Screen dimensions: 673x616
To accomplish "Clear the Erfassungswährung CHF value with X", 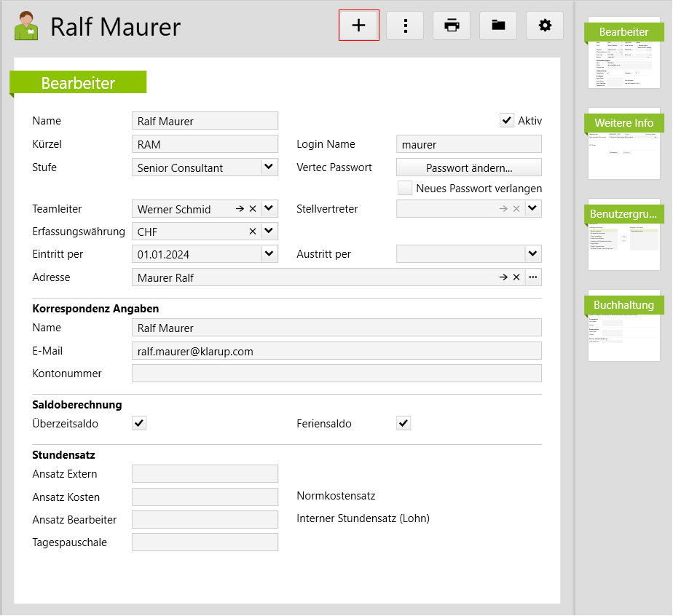I will 253,232.
